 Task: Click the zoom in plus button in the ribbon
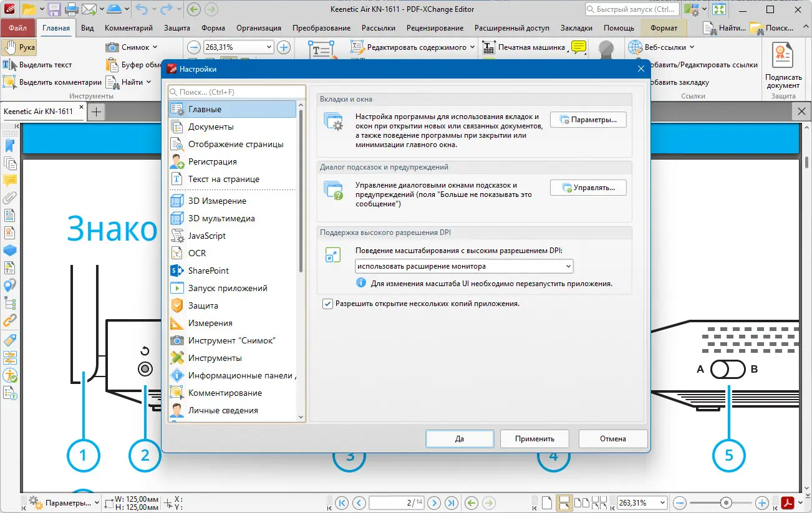pyautogui.click(x=284, y=47)
